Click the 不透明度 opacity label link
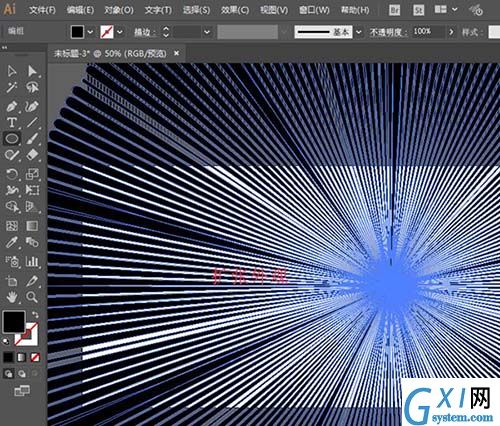Viewport: 500px width, 426px height. pos(388,32)
